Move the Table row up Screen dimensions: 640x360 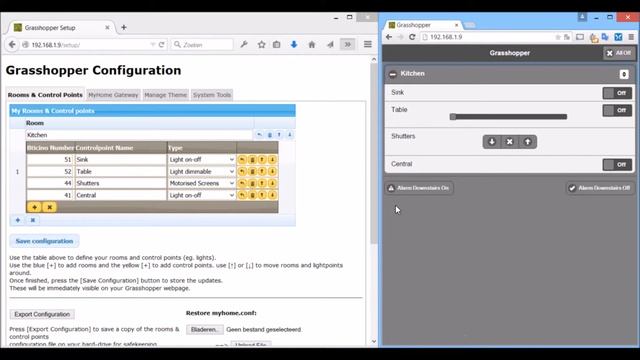pyautogui.click(x=262, y=171)
